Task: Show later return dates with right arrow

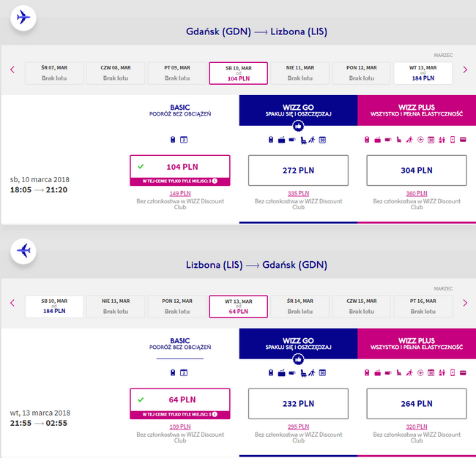Action: pos(465,303)
